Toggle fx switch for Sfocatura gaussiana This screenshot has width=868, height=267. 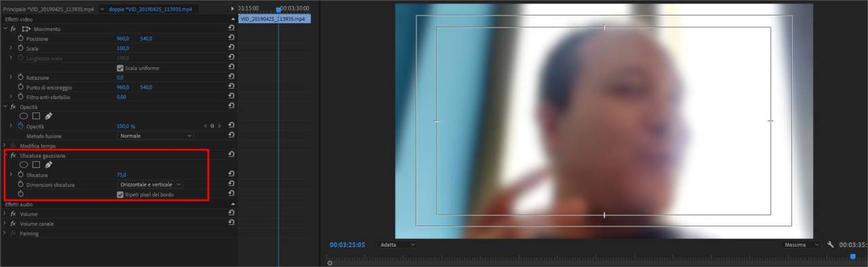(13, 156)
